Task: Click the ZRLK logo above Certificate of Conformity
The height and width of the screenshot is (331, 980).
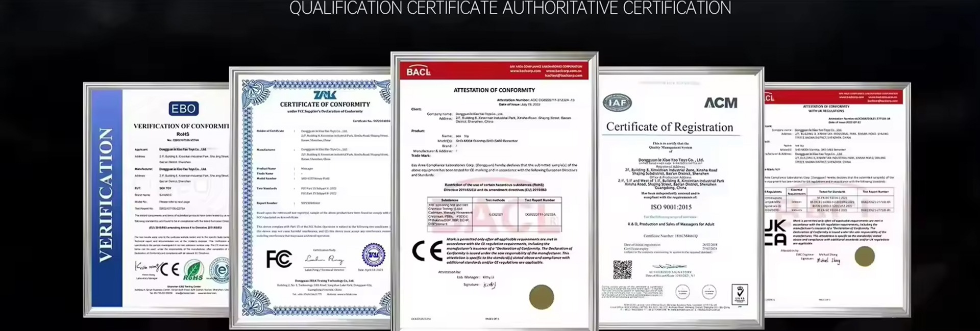Action: pyautogui.click(x=325, y=95)
